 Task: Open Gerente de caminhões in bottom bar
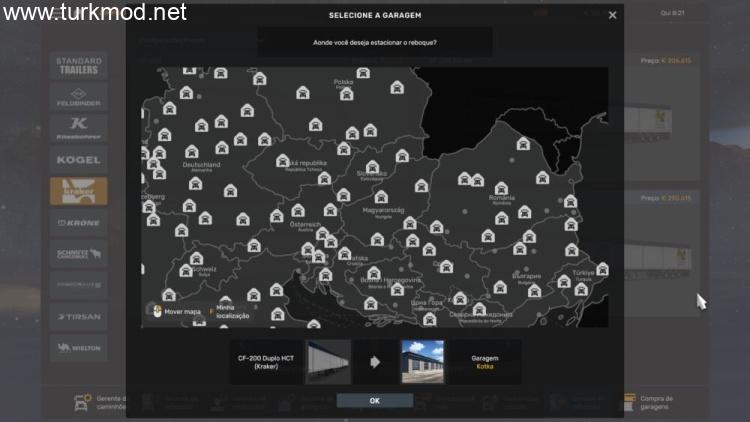pos(100,402)
